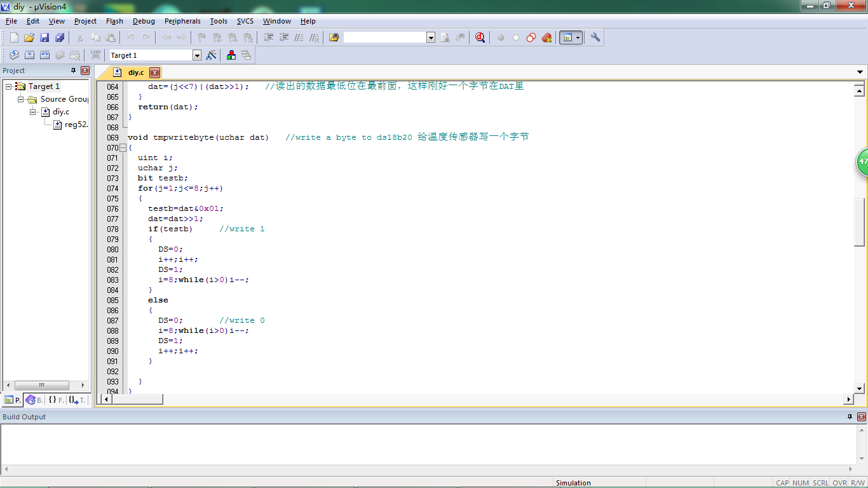Open a file with the folder icon

29,37
